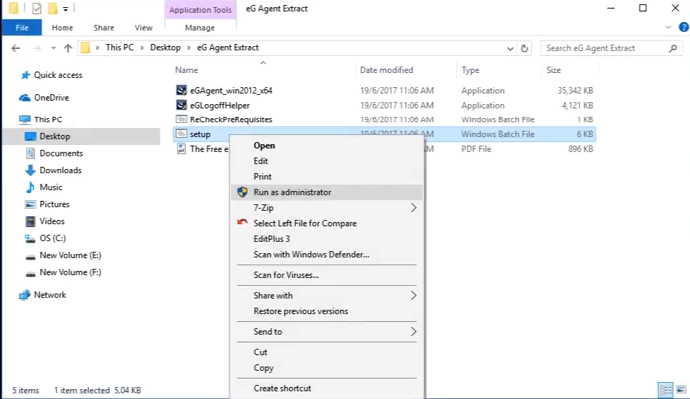Image resolution: width=690 pixels, height=399 pixels.
Task: Expand the Share with submenu
Action: tap(413, 295)
